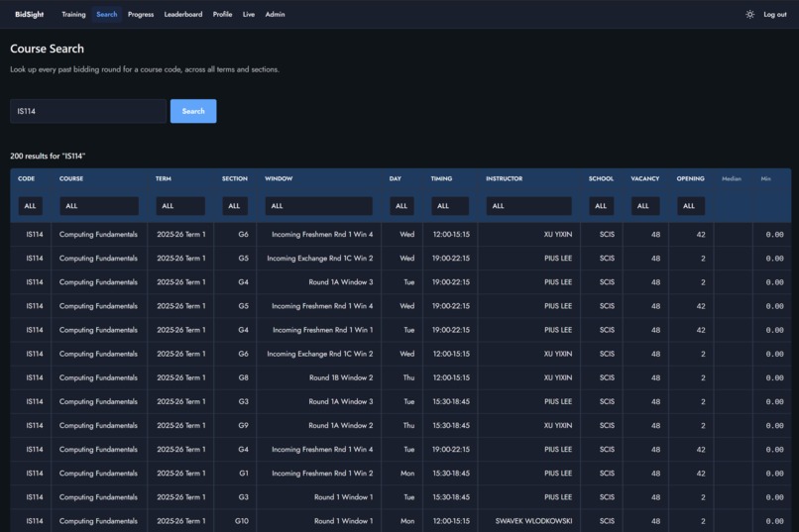Click the OPENING column header
799x532 pixels.
pos(690,178)
